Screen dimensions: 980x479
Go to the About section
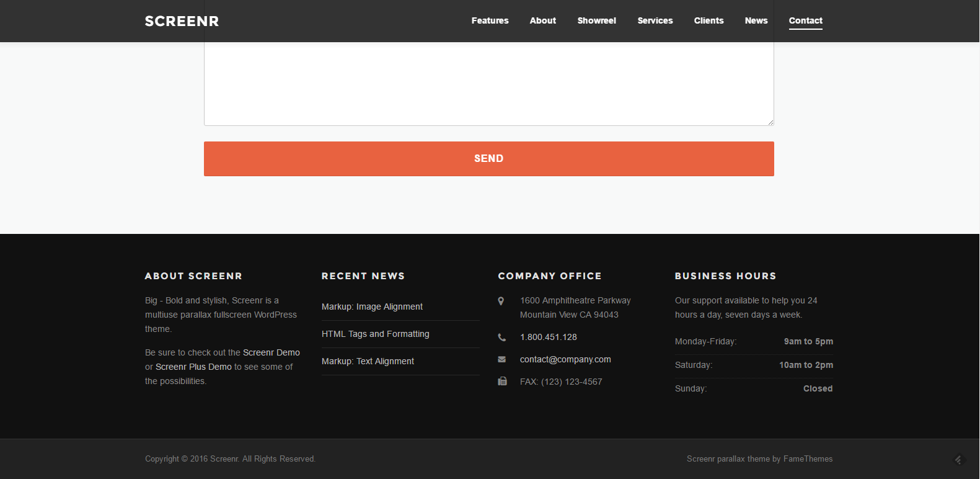(542, 20)
